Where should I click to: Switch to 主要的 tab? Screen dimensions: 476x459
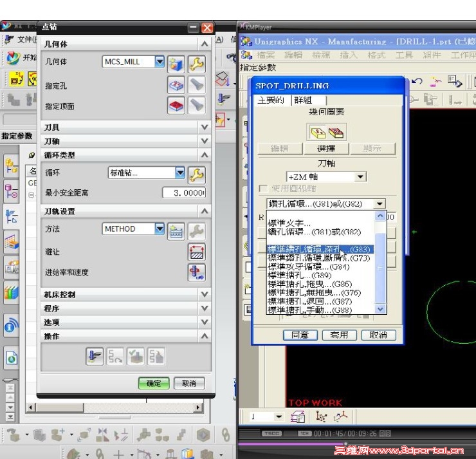[x=271, y=100]
